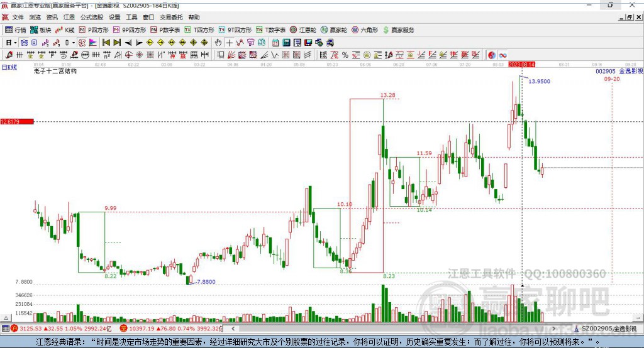Click the horizontal scrollbar left arrow
The image size is (644, 348).
tap(233, 329)
